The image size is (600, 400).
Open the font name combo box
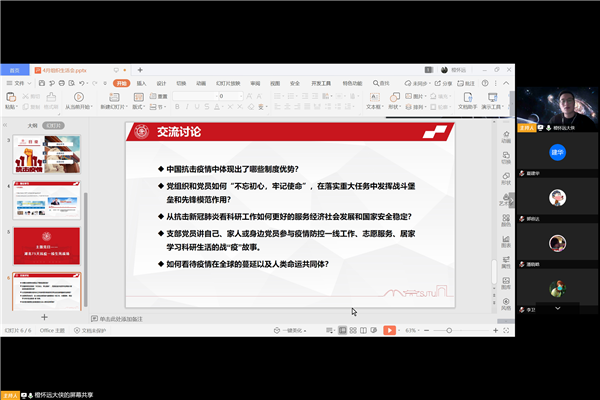195,96
